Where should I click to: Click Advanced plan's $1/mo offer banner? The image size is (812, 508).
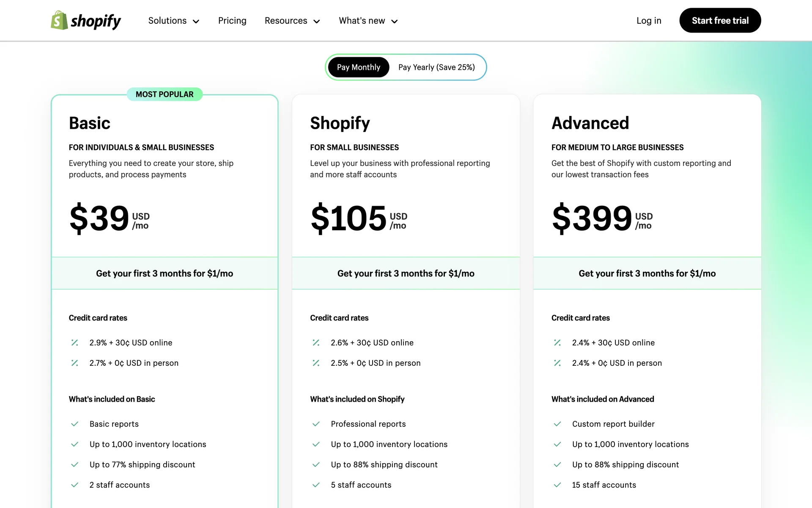(647, 273)
